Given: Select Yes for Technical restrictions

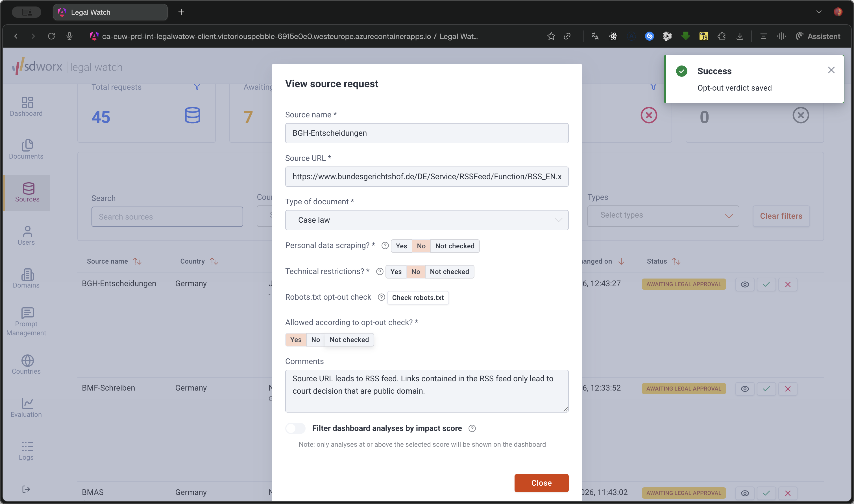Looking at the screenshot, I should point(396,272).
